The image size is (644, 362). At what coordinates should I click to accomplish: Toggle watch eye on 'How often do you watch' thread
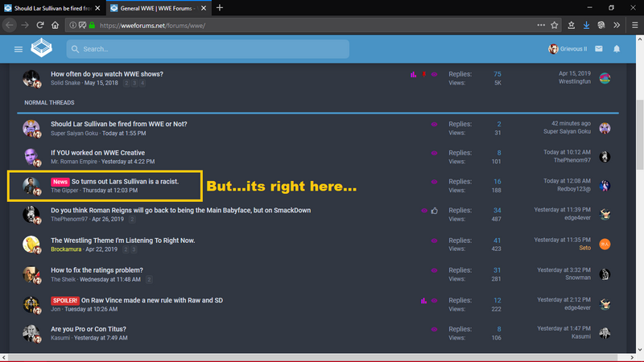pyautogui.click(x=434, y=74)
